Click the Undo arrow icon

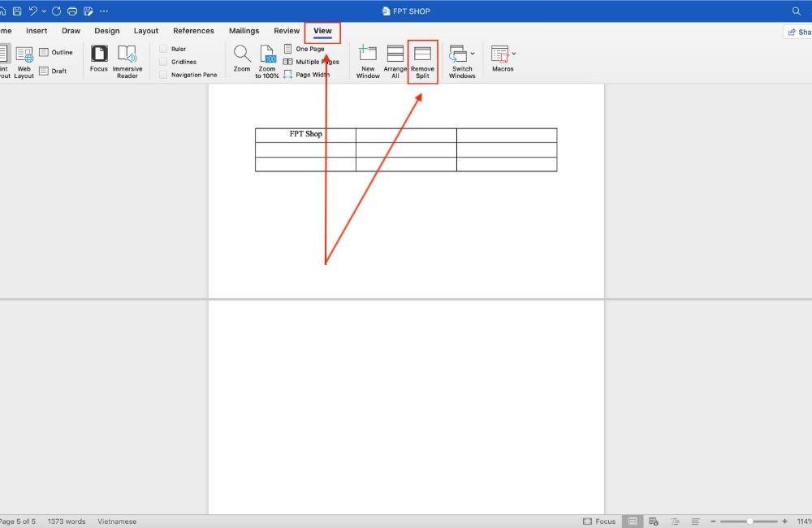coord(33,11)
